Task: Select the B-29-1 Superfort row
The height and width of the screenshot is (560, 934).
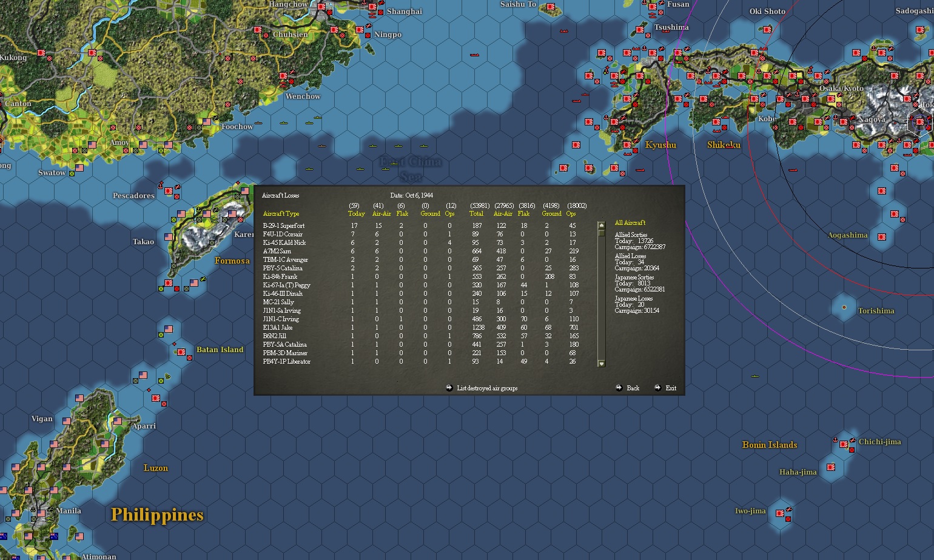Action: click(x=420, y=225)
